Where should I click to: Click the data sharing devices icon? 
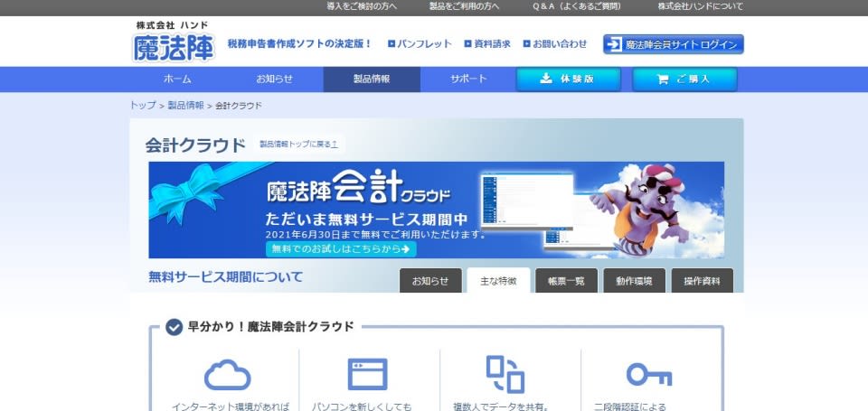click(505, 375)
